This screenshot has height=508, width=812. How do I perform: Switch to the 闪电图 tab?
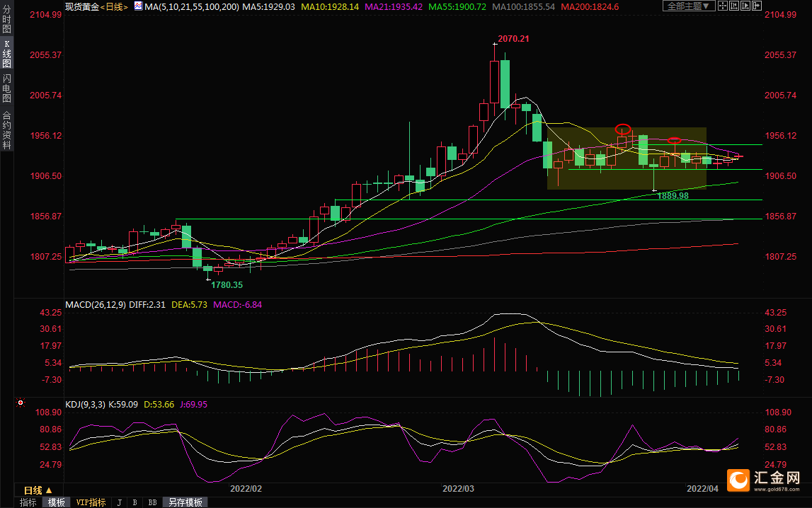pyautogui.click(x=6, y=88)
